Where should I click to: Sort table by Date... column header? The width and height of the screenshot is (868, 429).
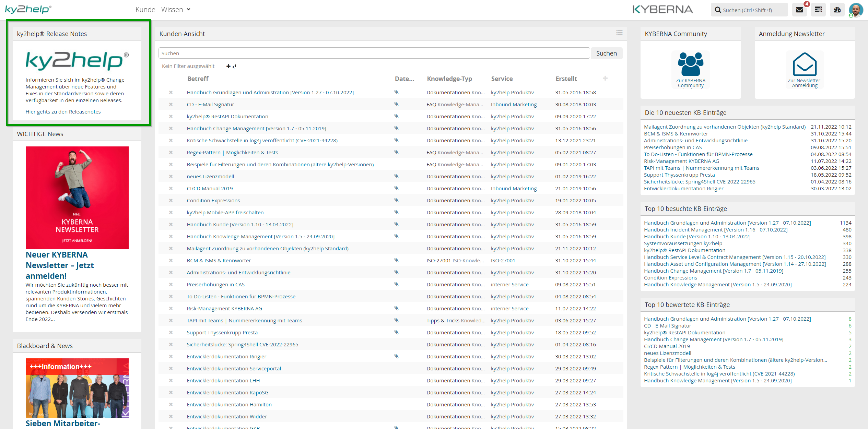(x=404, y=79)
